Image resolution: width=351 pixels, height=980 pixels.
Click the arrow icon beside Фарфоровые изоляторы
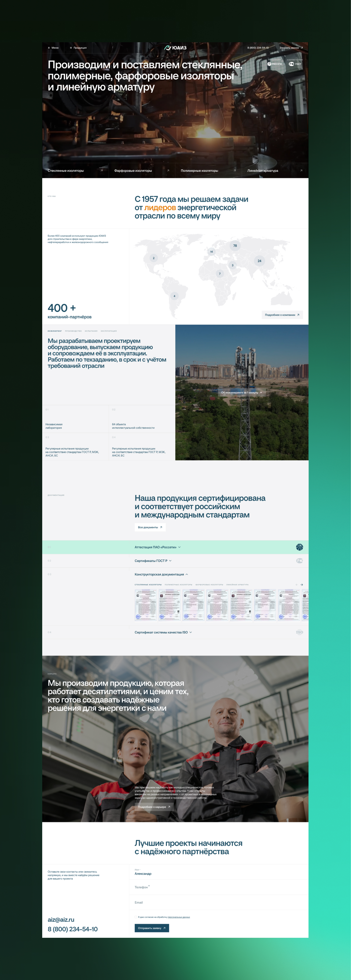168,170
